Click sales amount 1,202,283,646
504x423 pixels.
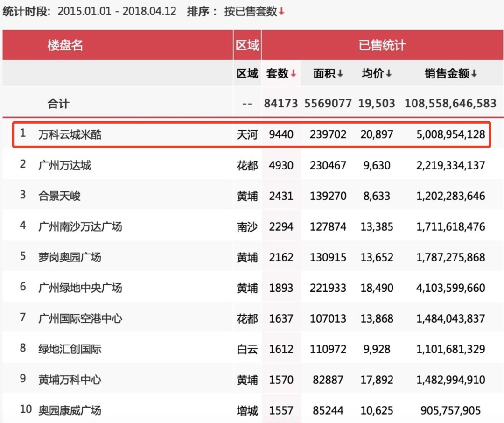pyautogui.click(x=451, y=196)
